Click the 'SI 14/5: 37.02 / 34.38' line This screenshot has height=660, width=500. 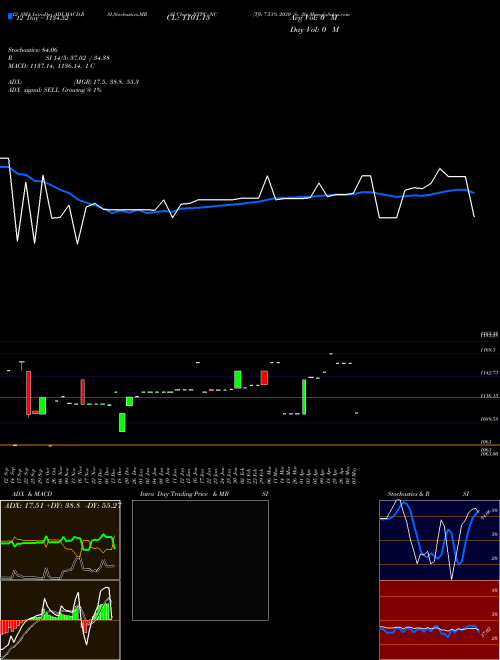coord(77,58)
